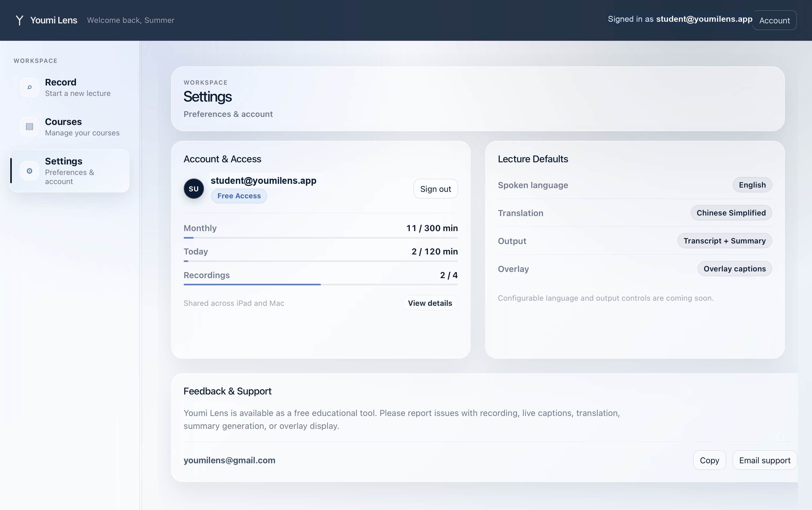Click the Output label

coord(512,241)
